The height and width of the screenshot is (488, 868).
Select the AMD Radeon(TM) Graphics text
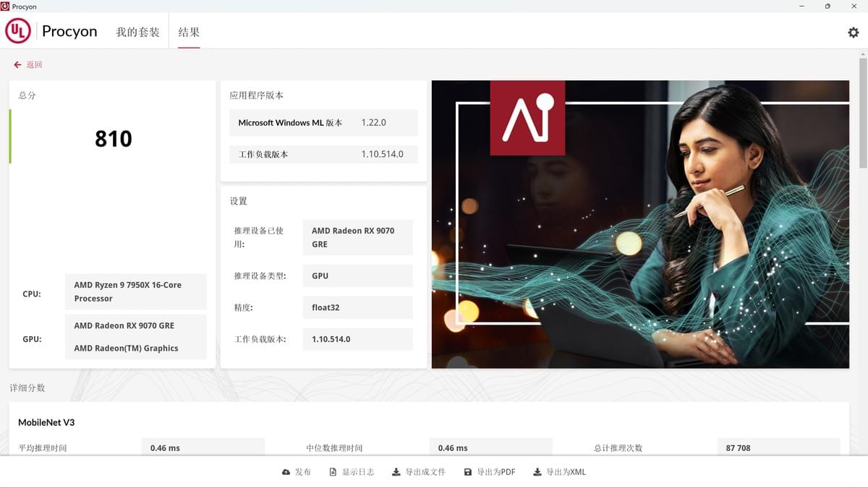click(x=126, y=348)
